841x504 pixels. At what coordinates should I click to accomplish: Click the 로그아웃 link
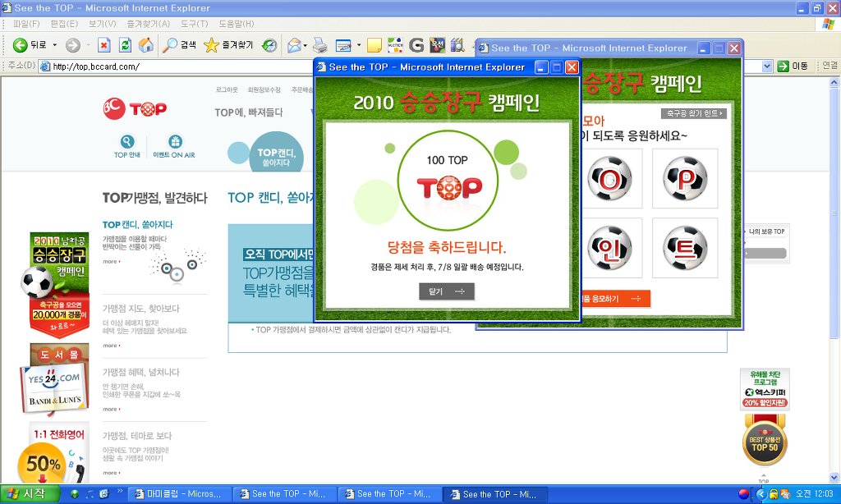click(x=227, y=90)
